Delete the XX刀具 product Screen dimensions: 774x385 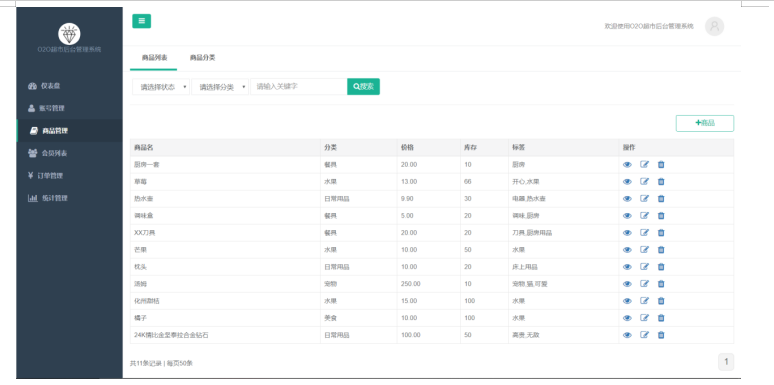(661, 232)
